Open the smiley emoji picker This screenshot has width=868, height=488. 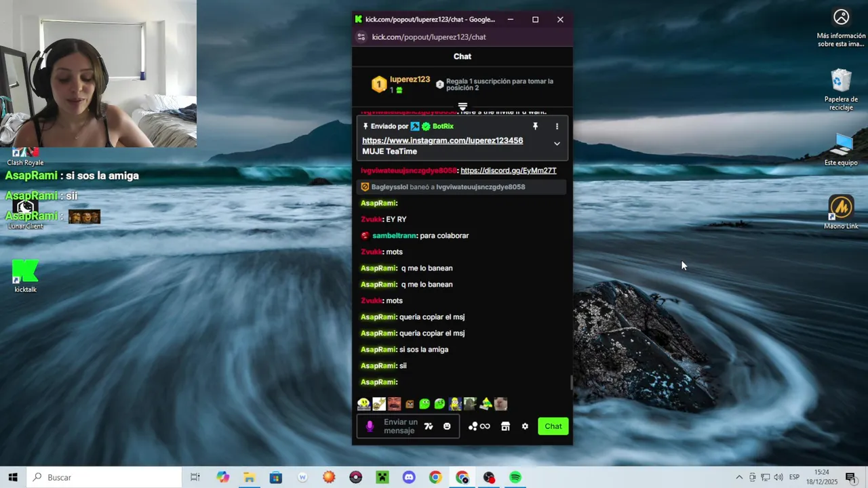click(447, 426)
